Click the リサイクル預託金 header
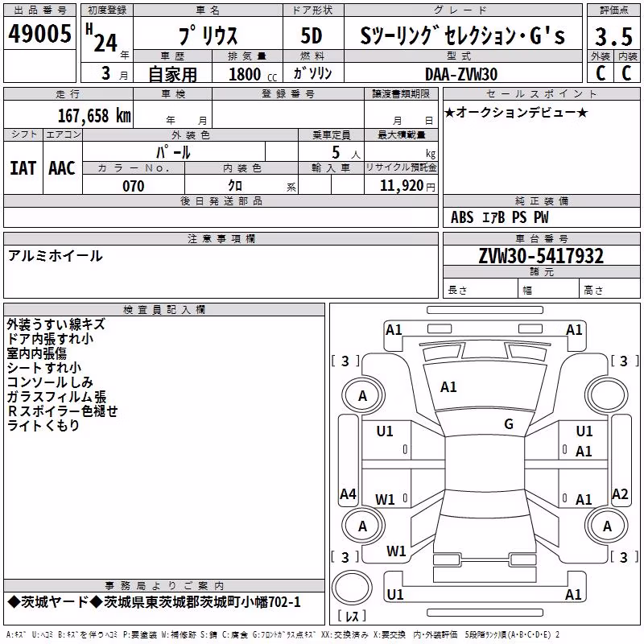This screenshot has height=644, width=644. coord(401,167)
